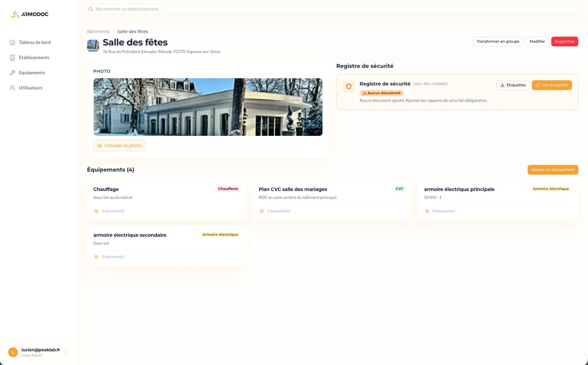Open the Établissements menu item

[34, 58]
